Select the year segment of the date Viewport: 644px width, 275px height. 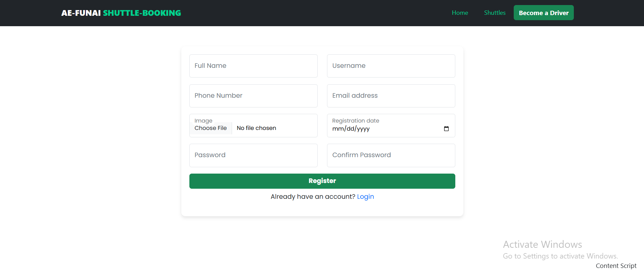point(363,129)
